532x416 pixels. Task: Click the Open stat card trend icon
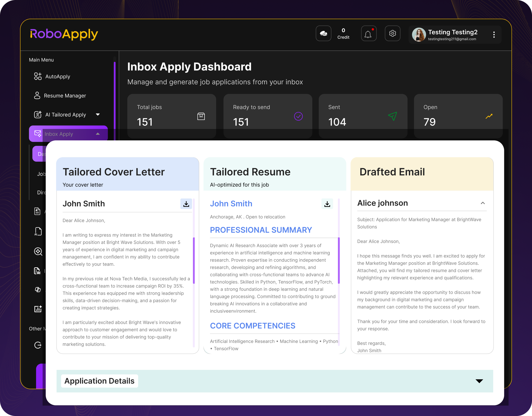(x=489, y=116)
